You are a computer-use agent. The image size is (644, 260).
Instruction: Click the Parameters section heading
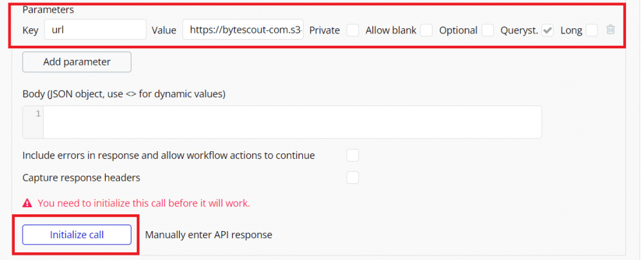(x=48, y=11)
